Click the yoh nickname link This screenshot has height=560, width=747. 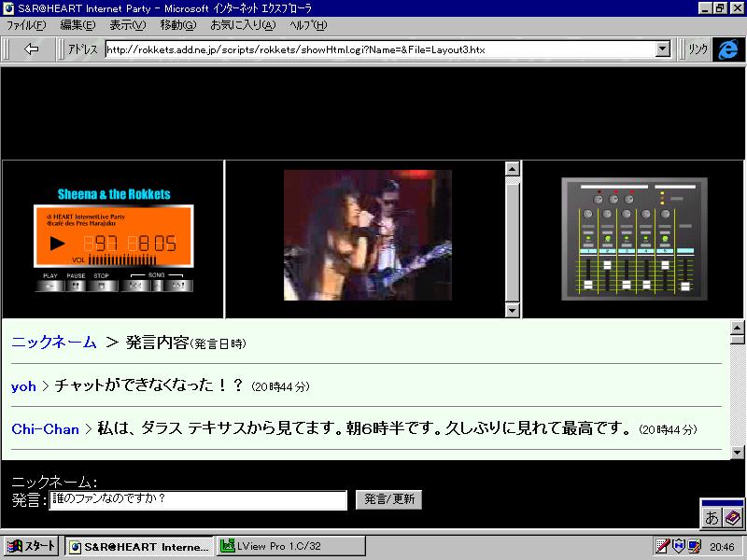coord(23,386)
